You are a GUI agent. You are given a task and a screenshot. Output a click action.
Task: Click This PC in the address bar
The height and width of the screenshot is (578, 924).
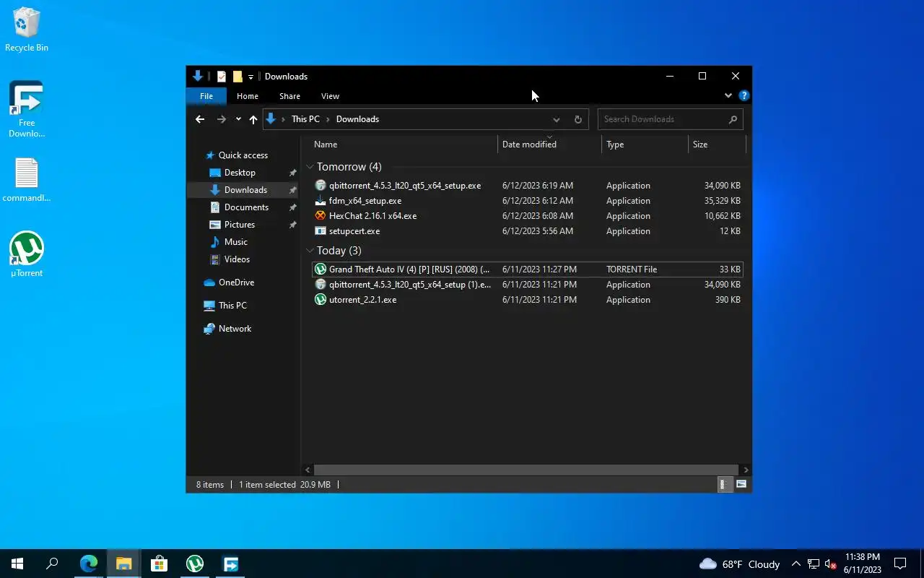(x=305, y=119)
